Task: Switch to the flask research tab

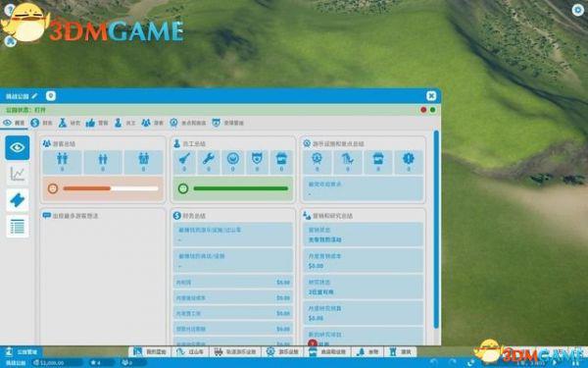Action: [71, 123]
